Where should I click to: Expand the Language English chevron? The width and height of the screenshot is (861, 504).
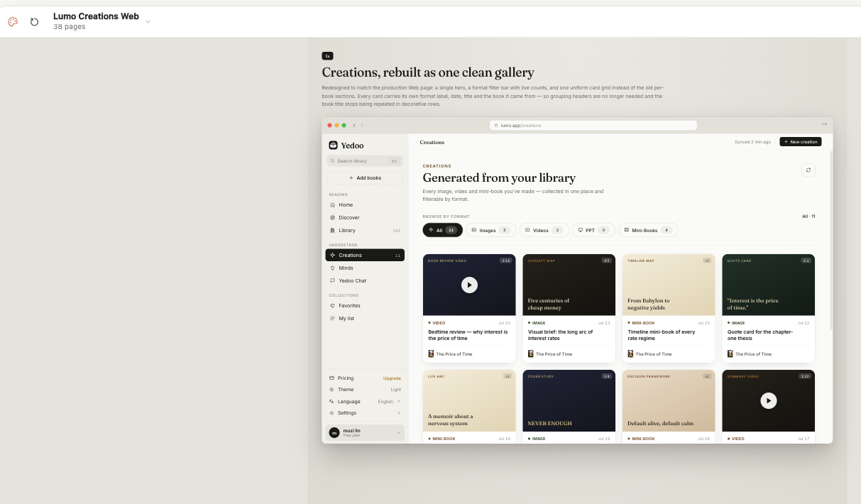398,401
